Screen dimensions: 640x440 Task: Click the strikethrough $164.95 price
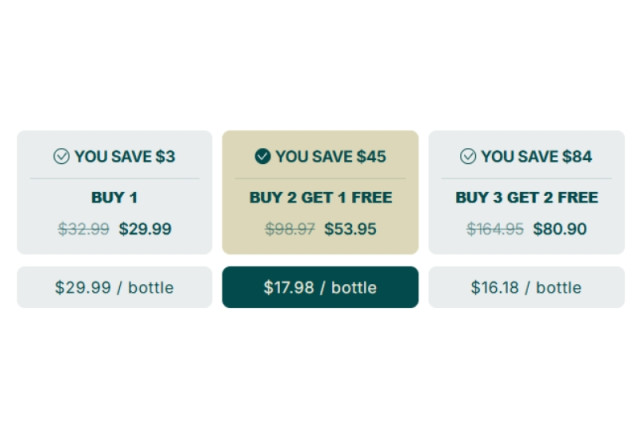point(495,229)
